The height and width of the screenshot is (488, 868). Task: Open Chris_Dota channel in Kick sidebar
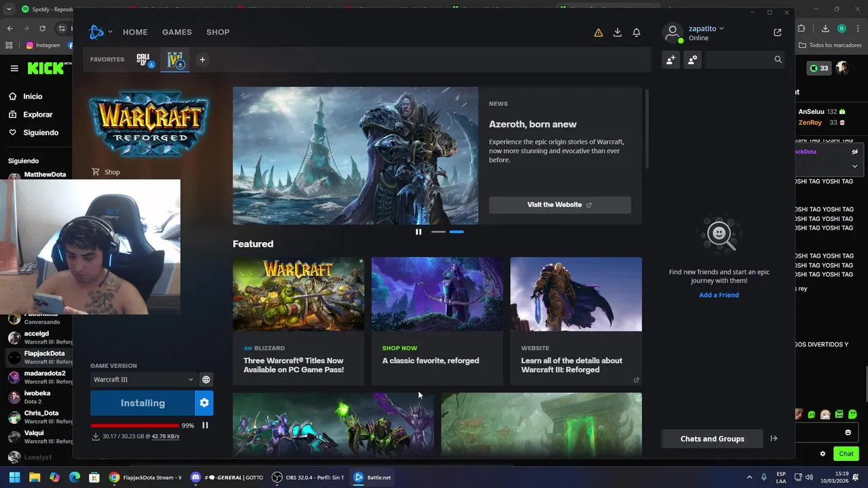(39, 417)
